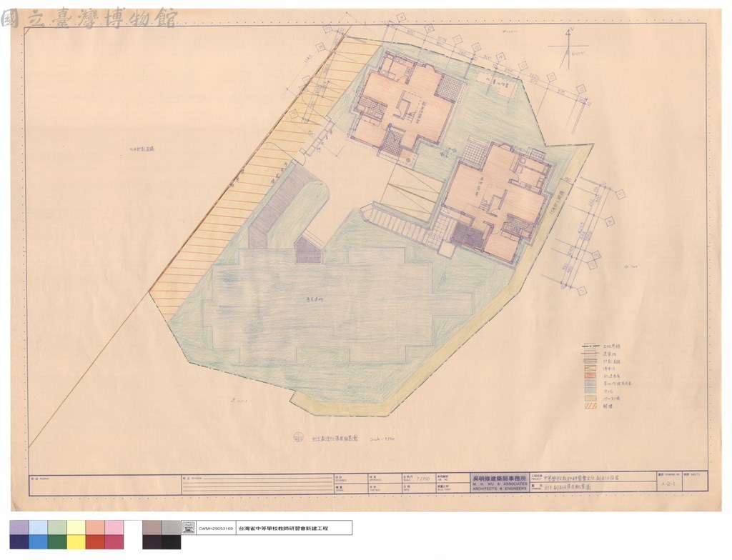
Task: Select the light pink color patch
Action: (114, 528)
